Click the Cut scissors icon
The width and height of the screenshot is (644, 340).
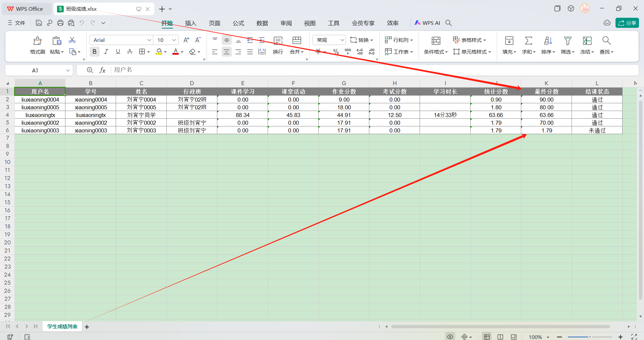click(x=72, y=40)
